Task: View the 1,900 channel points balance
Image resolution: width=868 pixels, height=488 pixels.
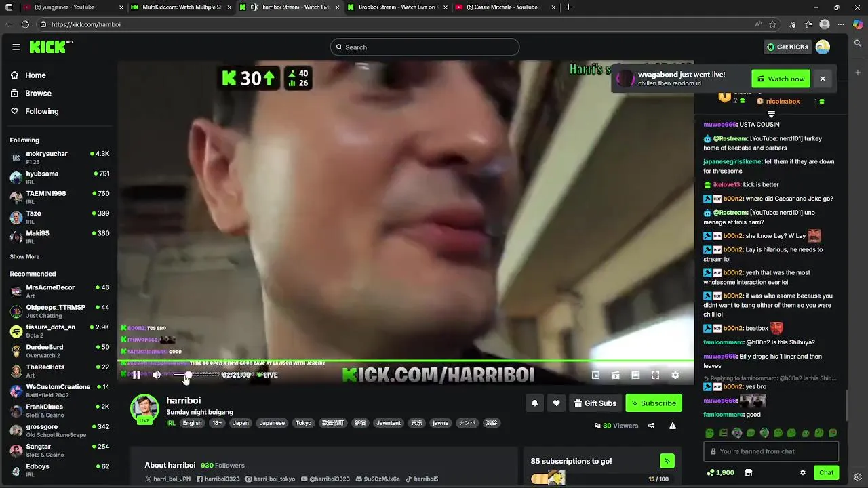Action: point(720,472)
